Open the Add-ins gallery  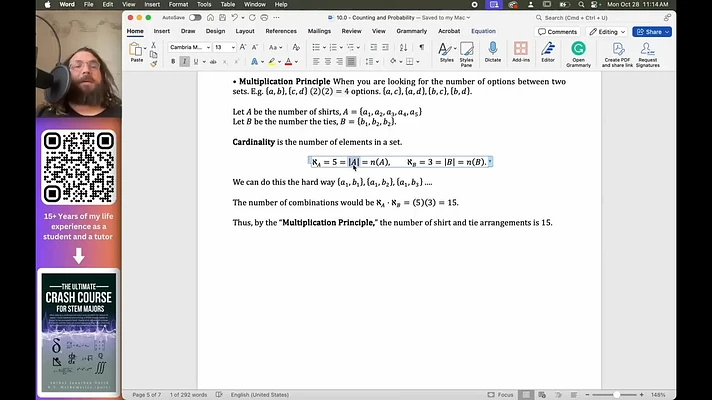coord(521,52)
